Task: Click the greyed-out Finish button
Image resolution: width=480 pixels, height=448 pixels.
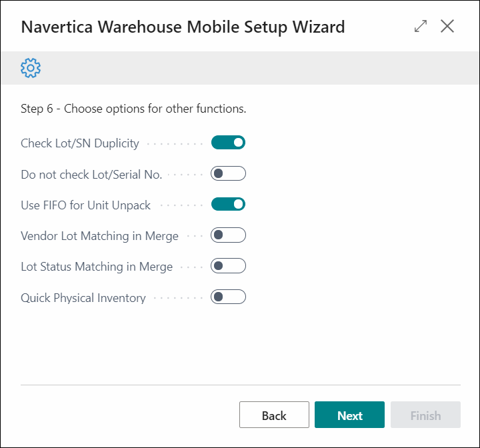Action: coord(425,415)
